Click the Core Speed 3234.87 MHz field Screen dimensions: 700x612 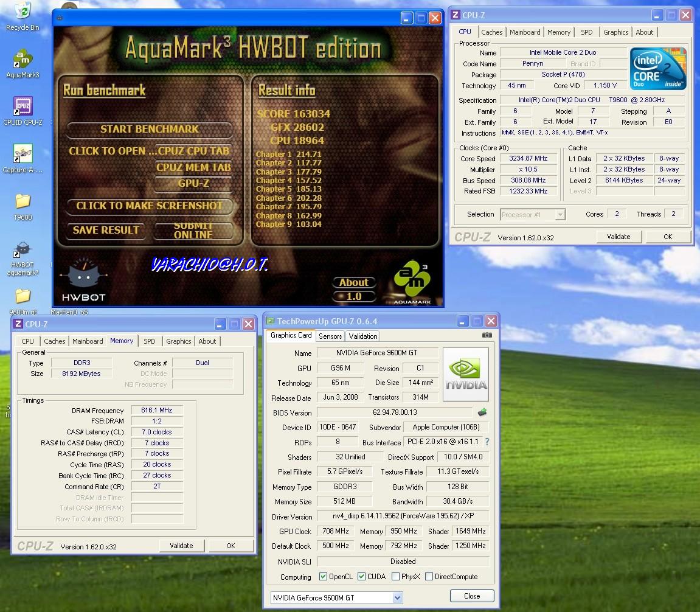pyautogui.click(x=528, y=158)
